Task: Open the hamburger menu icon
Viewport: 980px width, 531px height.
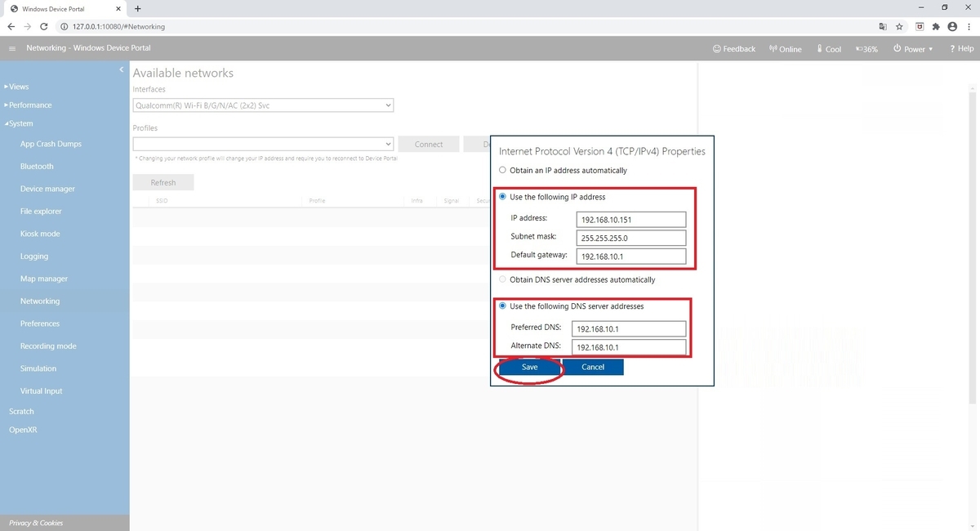Action: click(11, 49)
